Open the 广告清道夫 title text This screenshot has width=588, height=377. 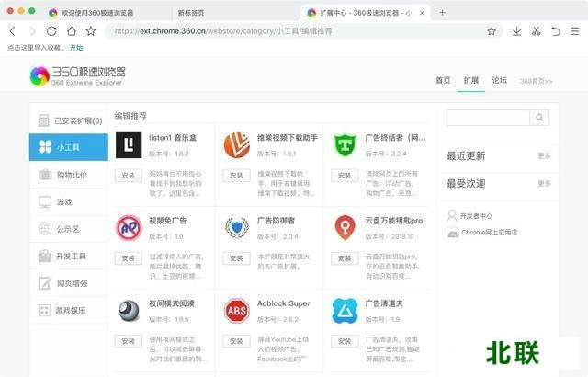(384, 303)
